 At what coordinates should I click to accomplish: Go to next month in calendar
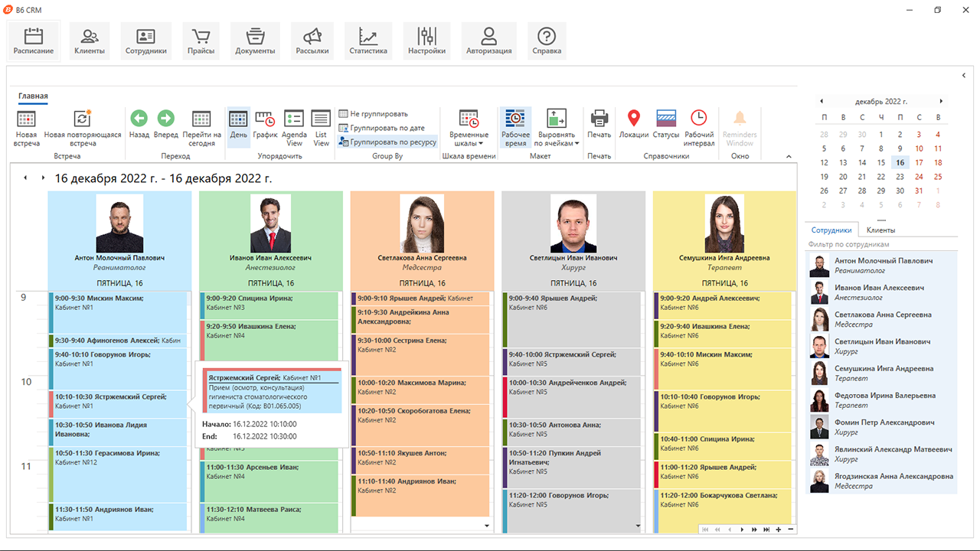coord(940,101)
